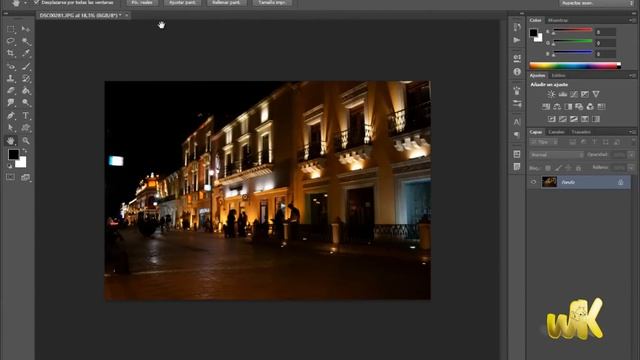This screenshot has height=360, width=640.
Task: Select the Eraser tool
Action: coord(11,91)
